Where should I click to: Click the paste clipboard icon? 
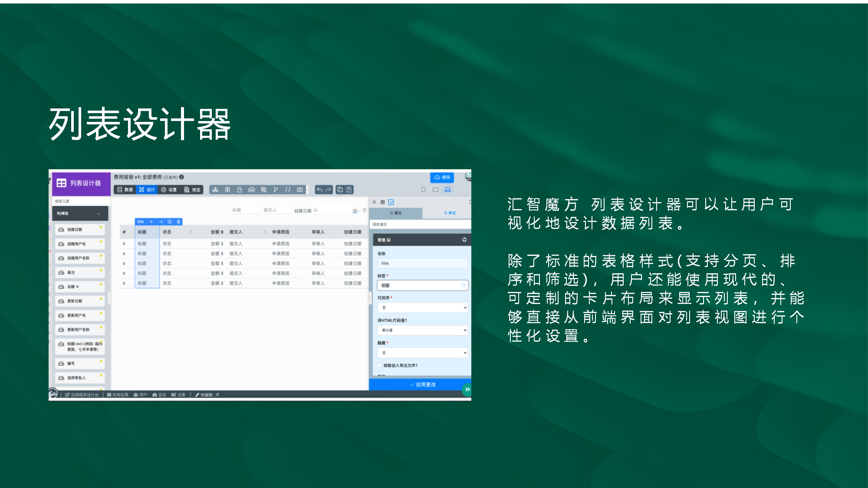tap(349, 190)
